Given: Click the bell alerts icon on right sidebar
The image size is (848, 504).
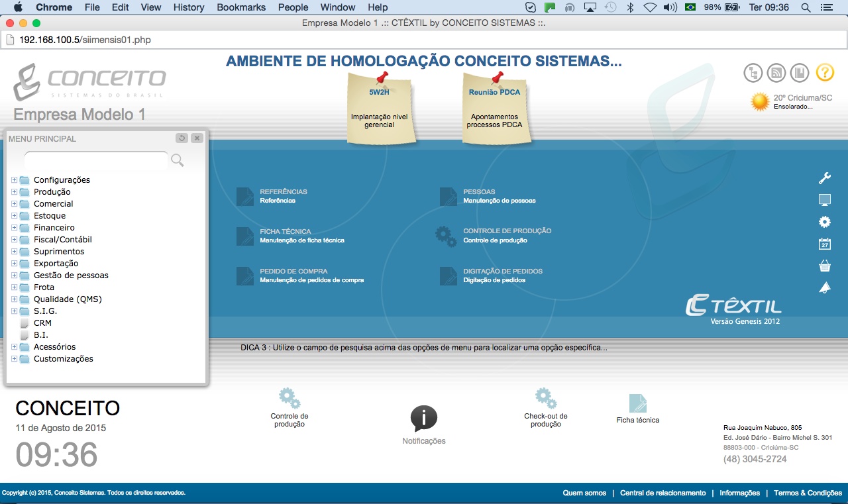Looking at the screenshot, I should pyautogui.click(x=825, y=287).
